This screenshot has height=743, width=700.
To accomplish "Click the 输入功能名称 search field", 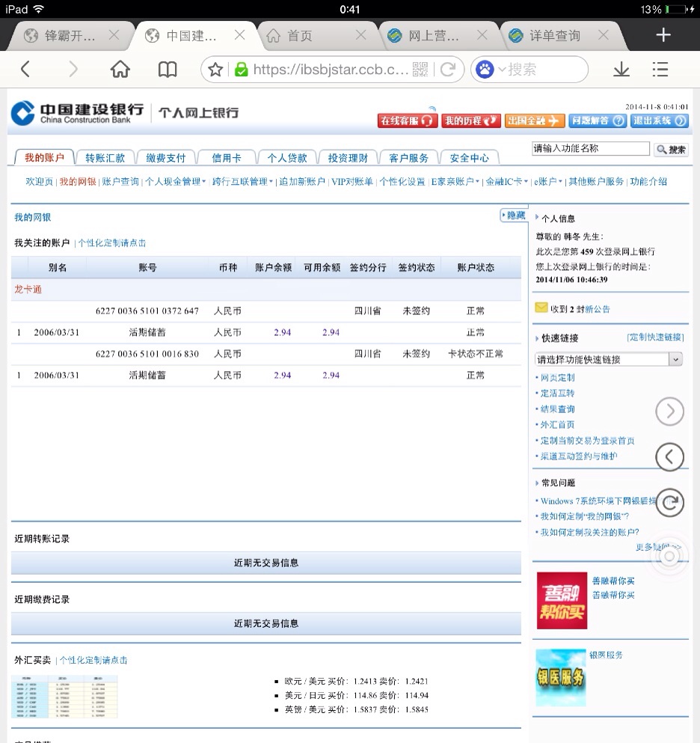I will click(x=590, y=149).
